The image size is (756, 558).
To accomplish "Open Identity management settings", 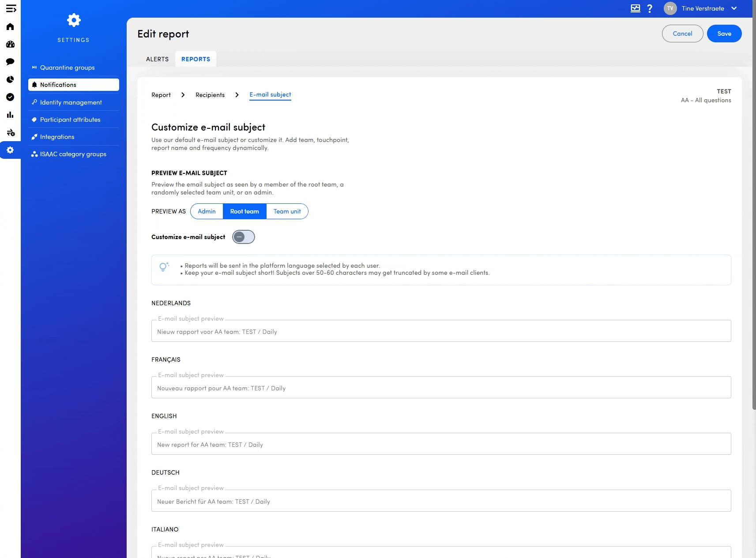I will 71,102.
